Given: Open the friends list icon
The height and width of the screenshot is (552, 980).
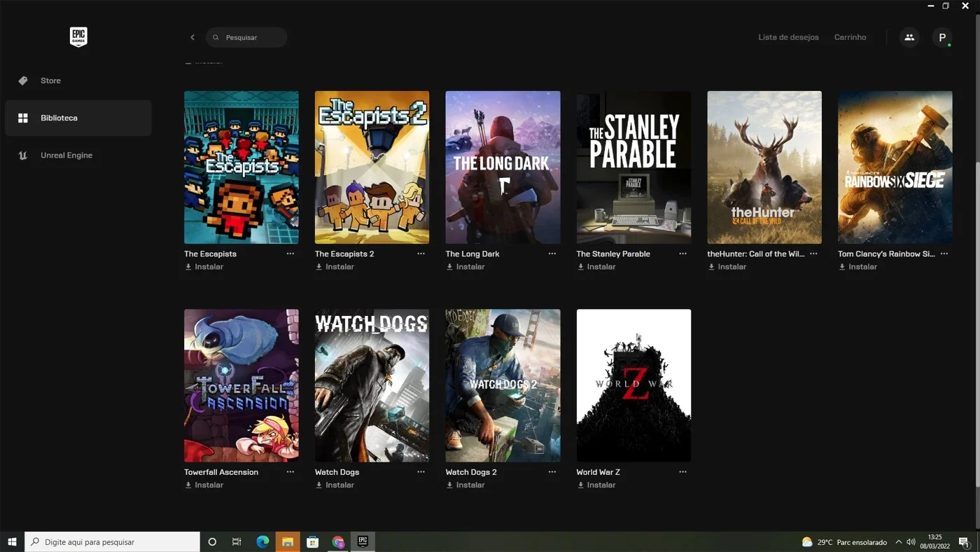Looking at the screenshot, I should (x=909, y=37).
